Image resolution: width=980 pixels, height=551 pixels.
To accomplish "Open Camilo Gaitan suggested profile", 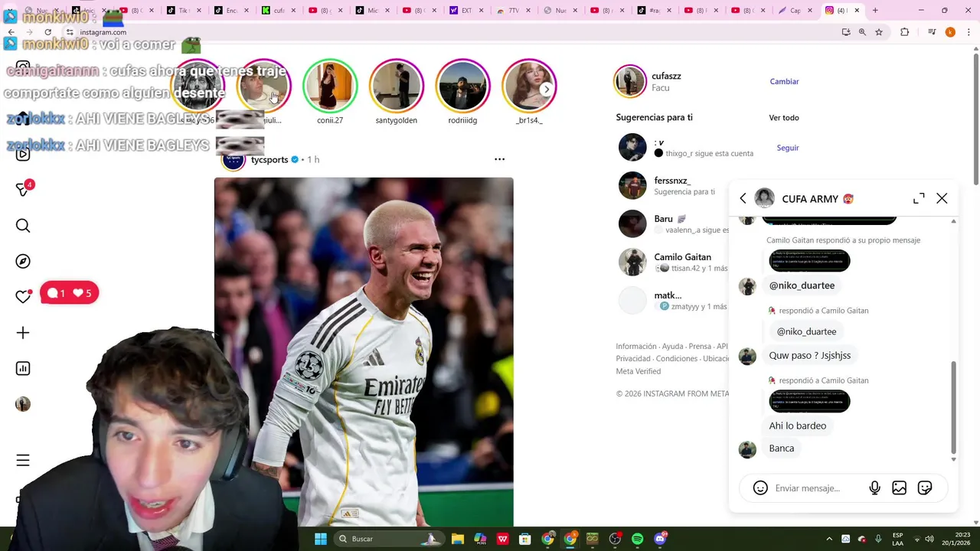I will pos(682,257).
